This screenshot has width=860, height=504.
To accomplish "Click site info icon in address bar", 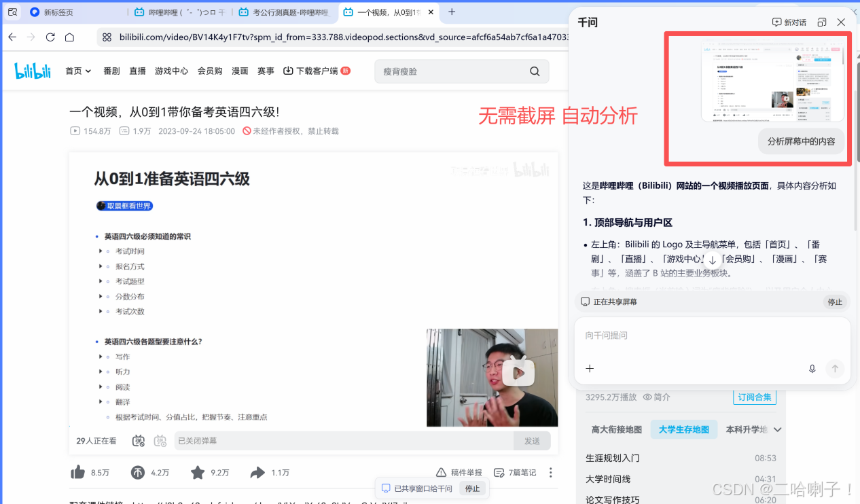I will tap(107, 37).
